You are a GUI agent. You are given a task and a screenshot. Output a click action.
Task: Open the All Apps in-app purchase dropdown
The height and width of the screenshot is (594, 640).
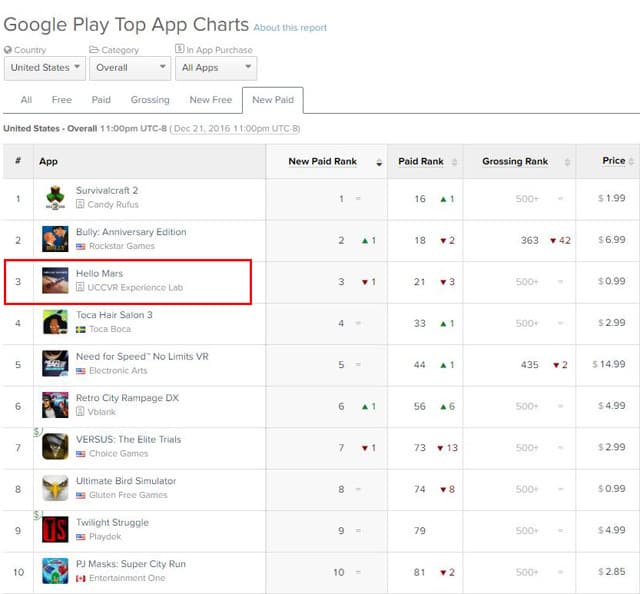pyautogui.click(x=216, y=68)
